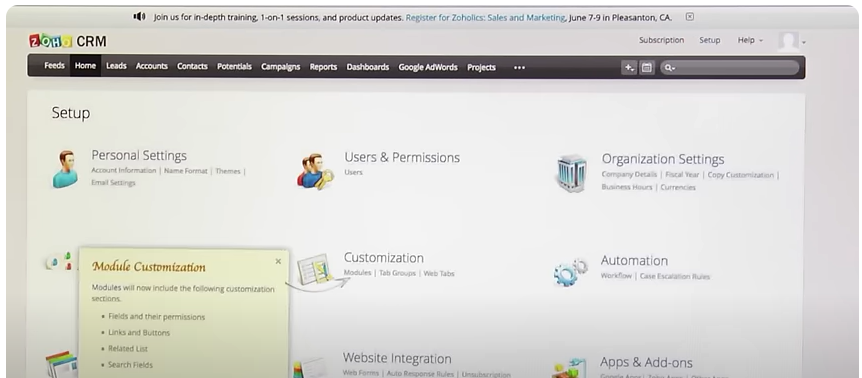Screen dimensions: 862x378
Task: Click the Users & Permissions people icon
Action: pos(315,171)
